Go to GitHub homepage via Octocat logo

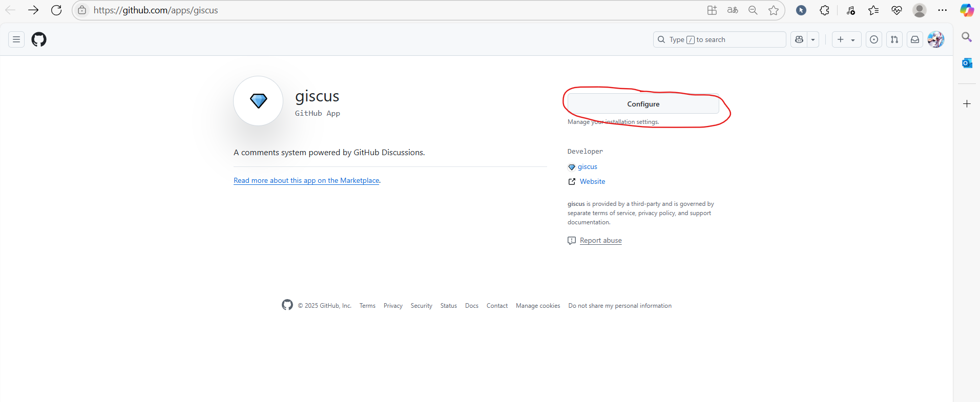[x=39, y=39]
